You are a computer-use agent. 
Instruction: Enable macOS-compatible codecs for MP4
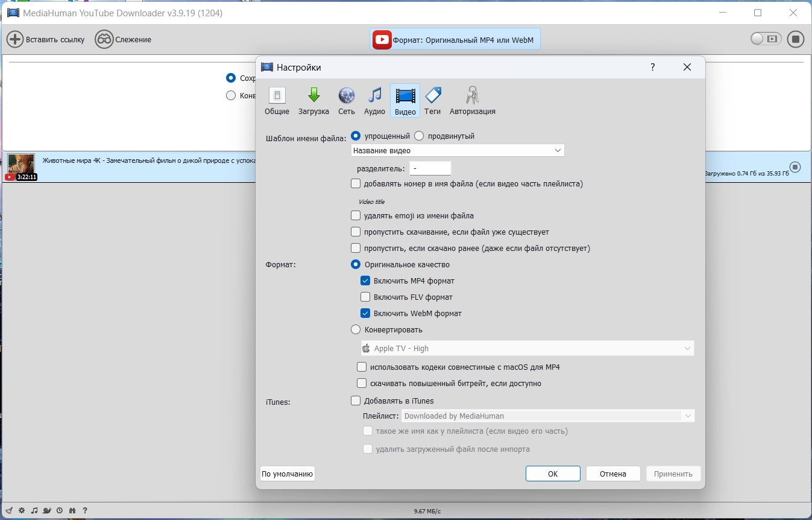click(x=362, y=367)
